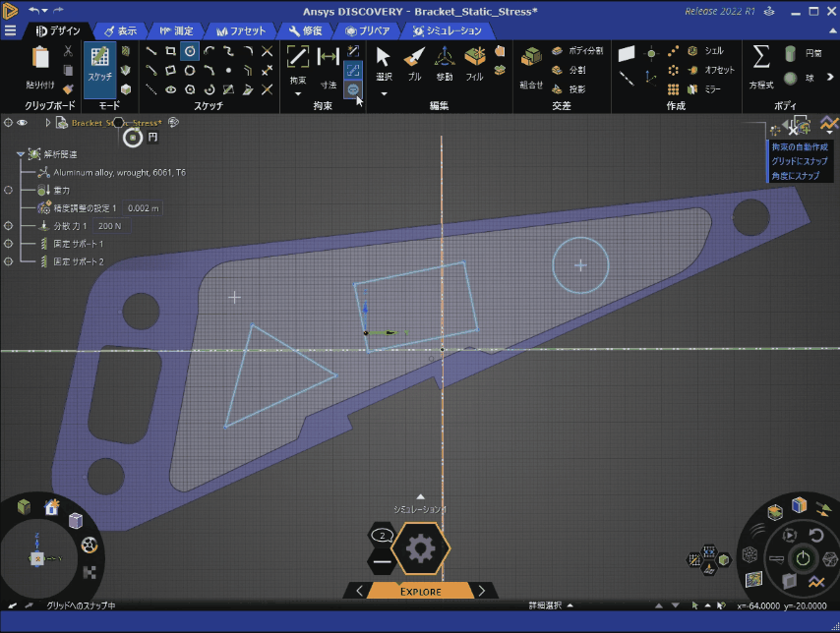This screenshot has width=840, height=633.
Task: Expand the Bracket_Static_Stress tree node
Action: click(47, 123)
